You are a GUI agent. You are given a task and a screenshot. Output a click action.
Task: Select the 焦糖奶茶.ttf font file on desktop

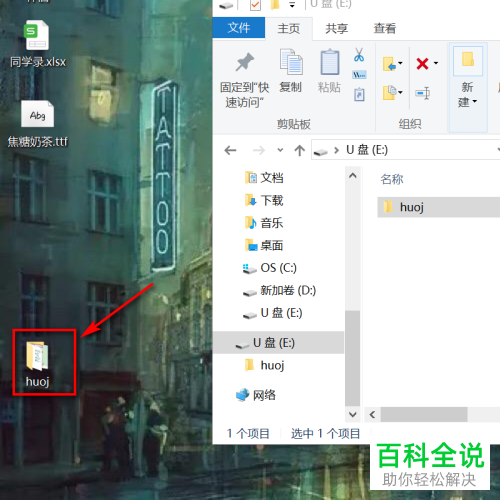pos(37,124)
